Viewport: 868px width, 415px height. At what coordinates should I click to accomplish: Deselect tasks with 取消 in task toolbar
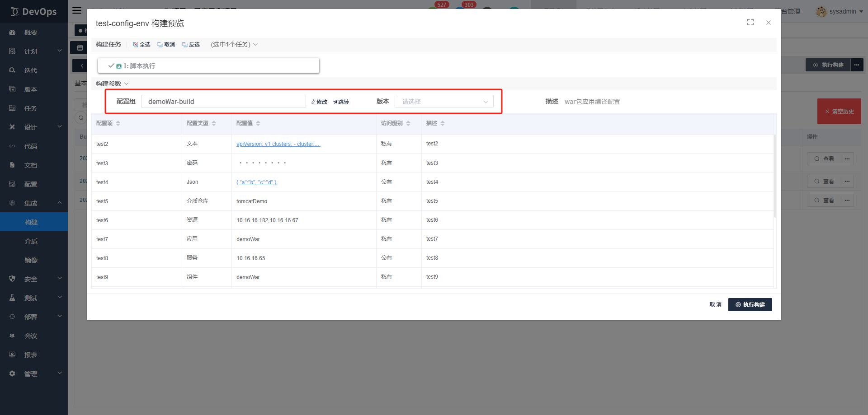coord(166,45)
